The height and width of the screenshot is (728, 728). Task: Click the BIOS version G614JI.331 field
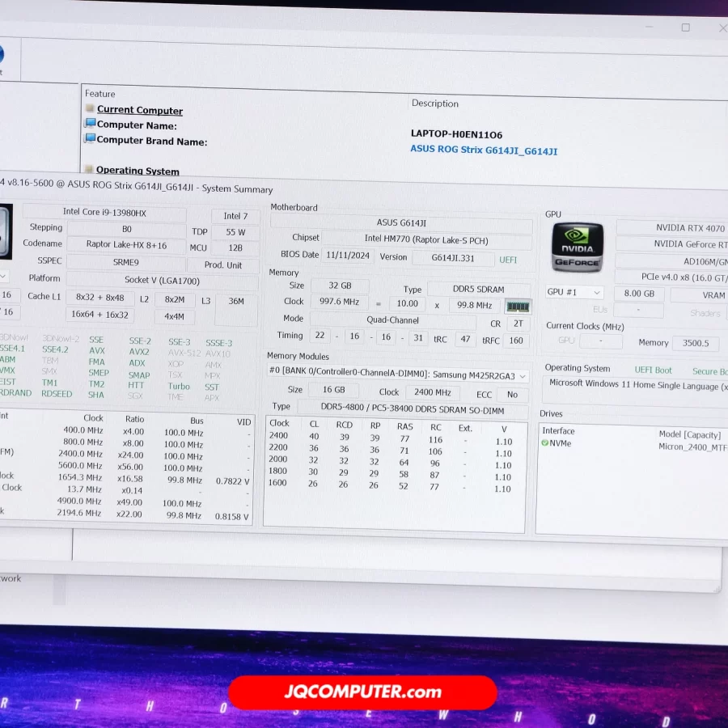(x=452, y=258)
